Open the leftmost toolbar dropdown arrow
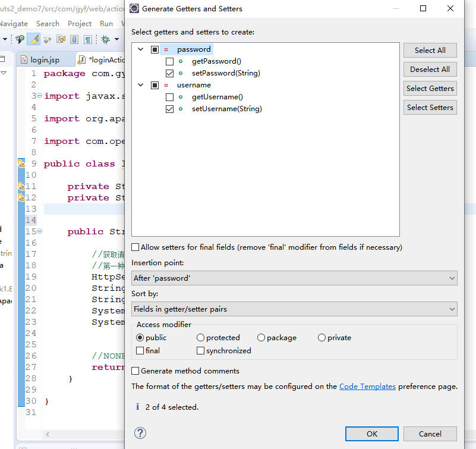Image resolution: width=476 pixels, height=449 pixels. [x=5, y=39]
